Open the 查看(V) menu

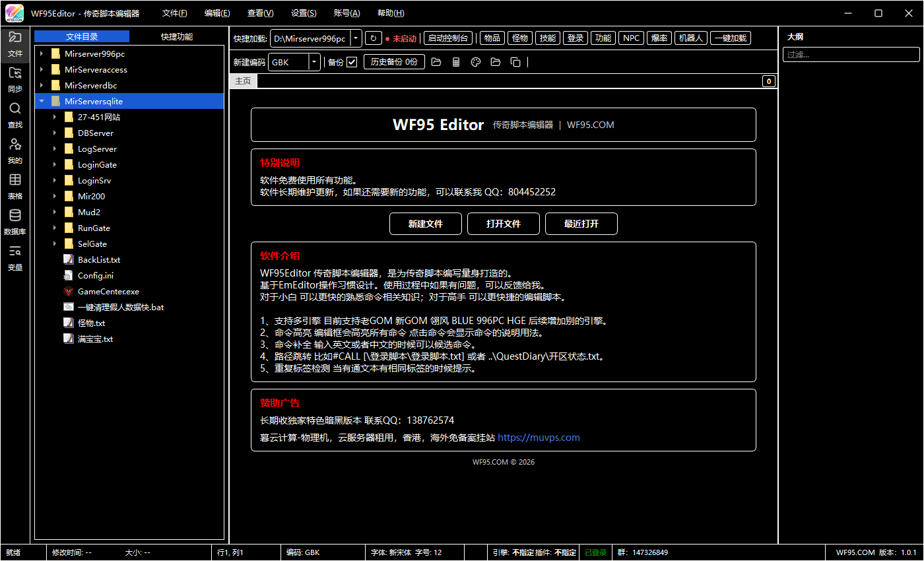click(x=261, y=13)
